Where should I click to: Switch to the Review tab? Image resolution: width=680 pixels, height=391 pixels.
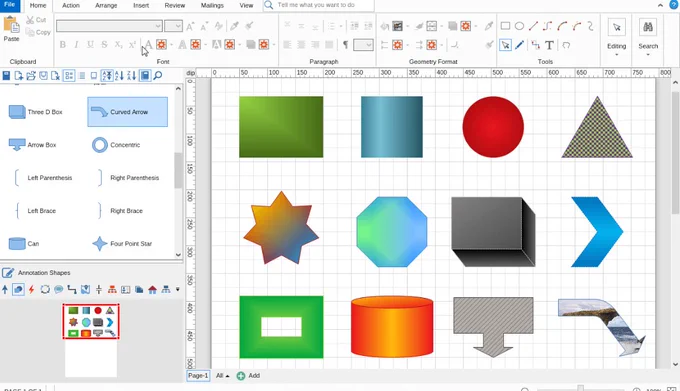pyautogui.click(x=175, y=5)
